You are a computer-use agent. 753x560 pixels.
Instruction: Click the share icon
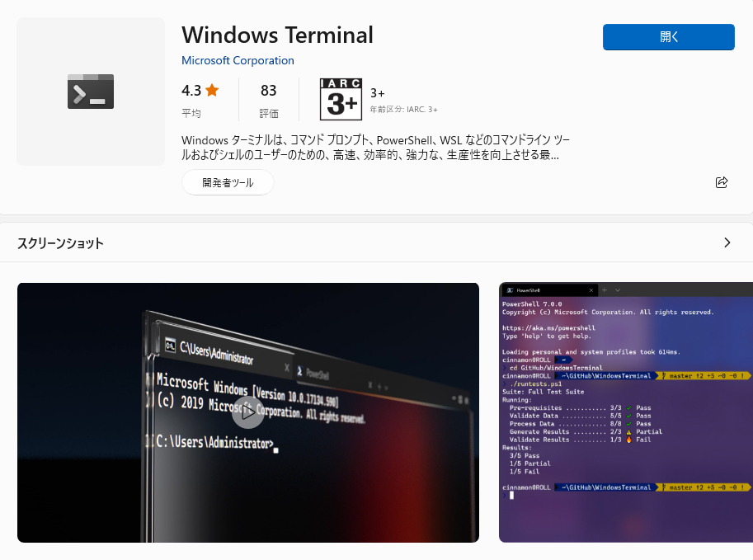click(722, 182)
